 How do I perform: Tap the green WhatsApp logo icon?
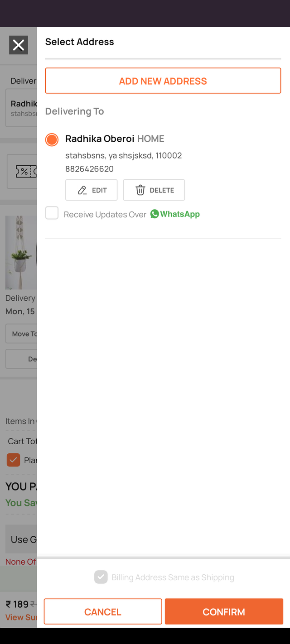155,214
